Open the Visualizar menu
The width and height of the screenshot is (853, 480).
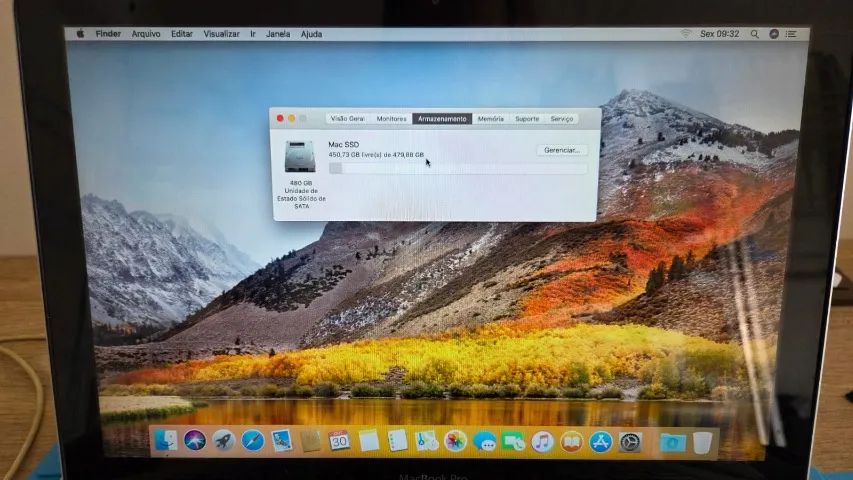point(221,34)
